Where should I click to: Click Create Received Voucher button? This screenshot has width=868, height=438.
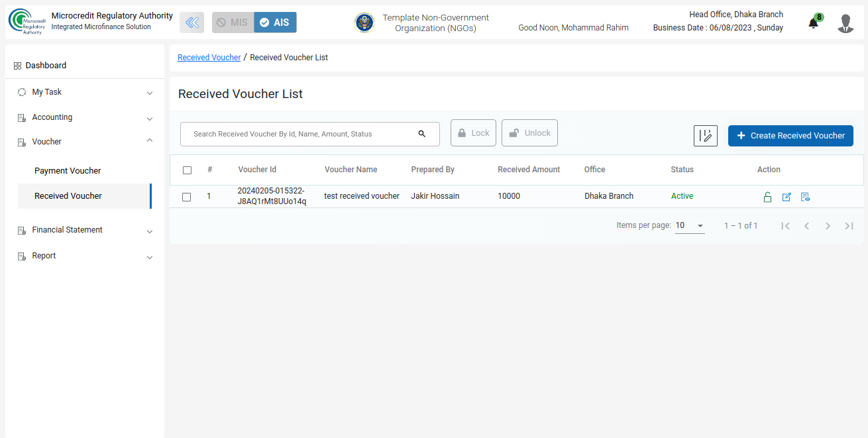[790, 135]
